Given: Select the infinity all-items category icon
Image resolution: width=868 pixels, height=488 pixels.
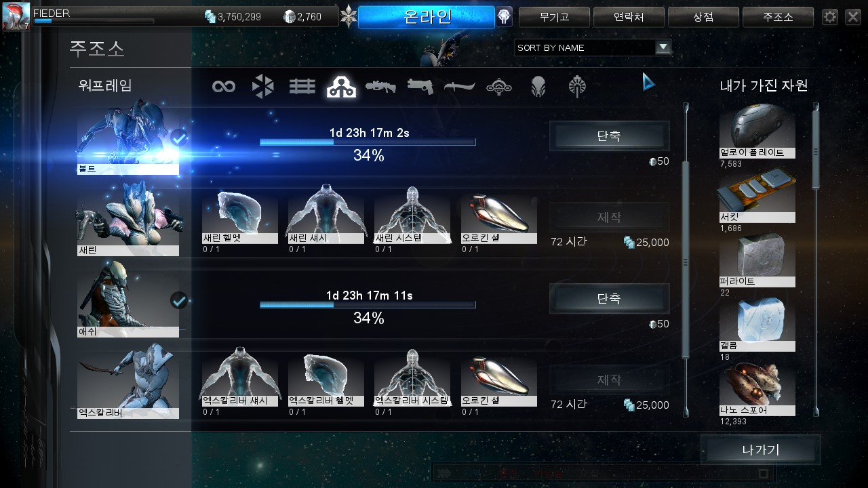Looking at the screenshot, I should pyautogui.click(x=224, y=86).
